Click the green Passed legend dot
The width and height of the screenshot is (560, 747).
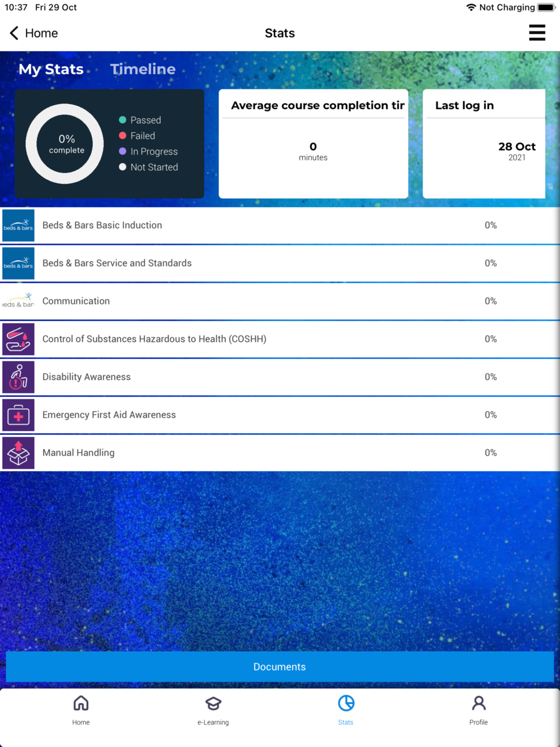122,120
